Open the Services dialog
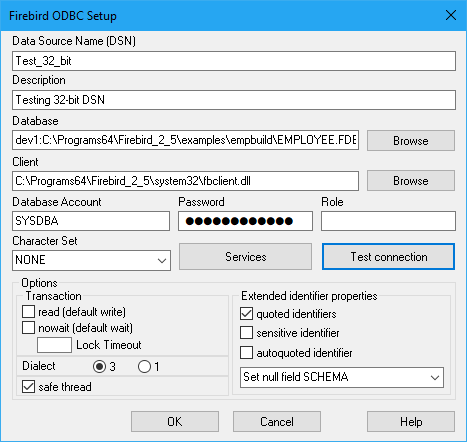 coord(245,257)
